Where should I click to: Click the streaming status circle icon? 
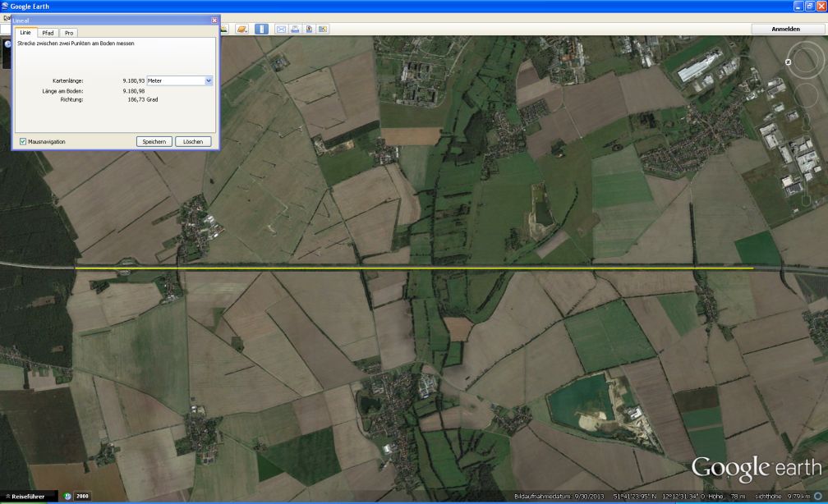click(818, 496)
